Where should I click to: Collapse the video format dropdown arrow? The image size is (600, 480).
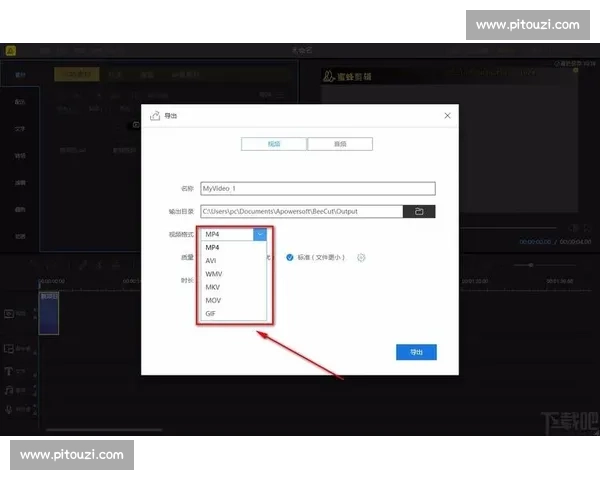click(260, 234)
